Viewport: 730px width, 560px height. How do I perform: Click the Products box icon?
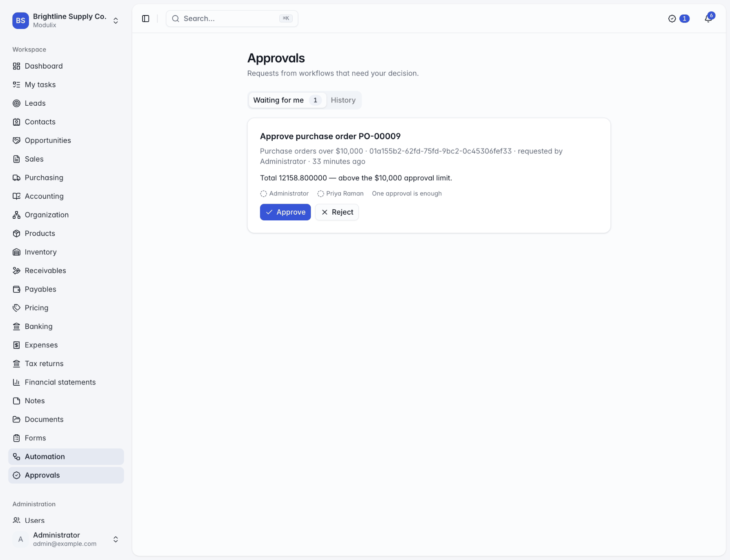point(16,233)
